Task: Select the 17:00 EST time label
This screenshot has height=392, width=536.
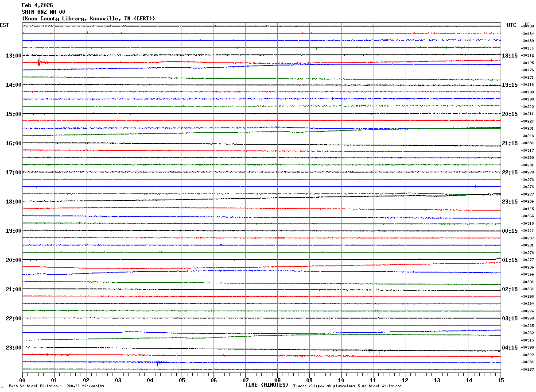Action: (13, 173)
